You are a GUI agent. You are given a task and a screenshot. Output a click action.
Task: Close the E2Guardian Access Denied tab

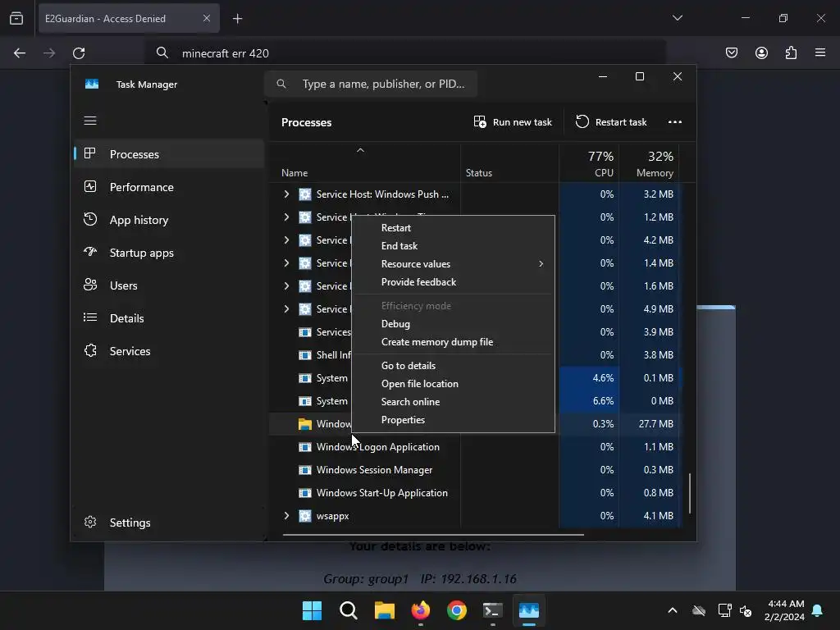coord(206,18)
